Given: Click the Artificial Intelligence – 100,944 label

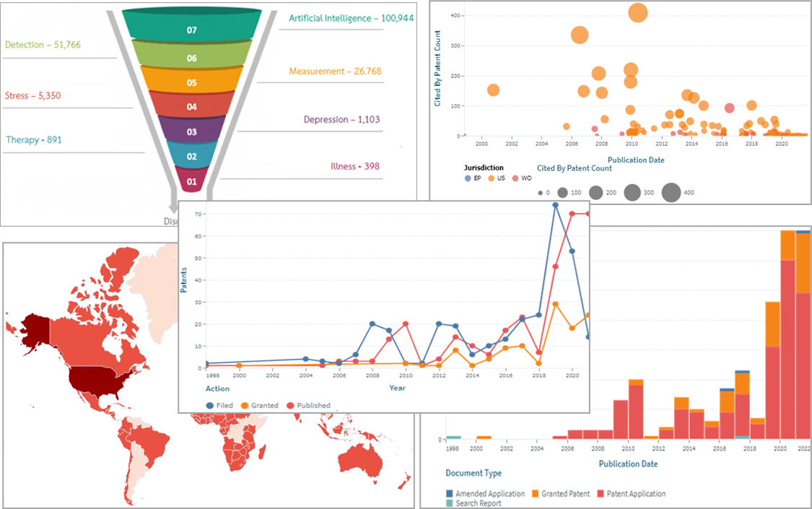Looking at the screenshot, I should [x=351, y=18].
